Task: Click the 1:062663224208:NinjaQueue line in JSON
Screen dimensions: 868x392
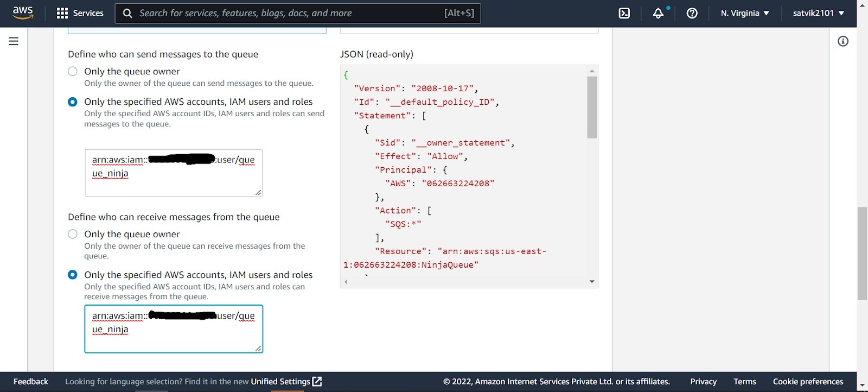Action: pos(411,265)
